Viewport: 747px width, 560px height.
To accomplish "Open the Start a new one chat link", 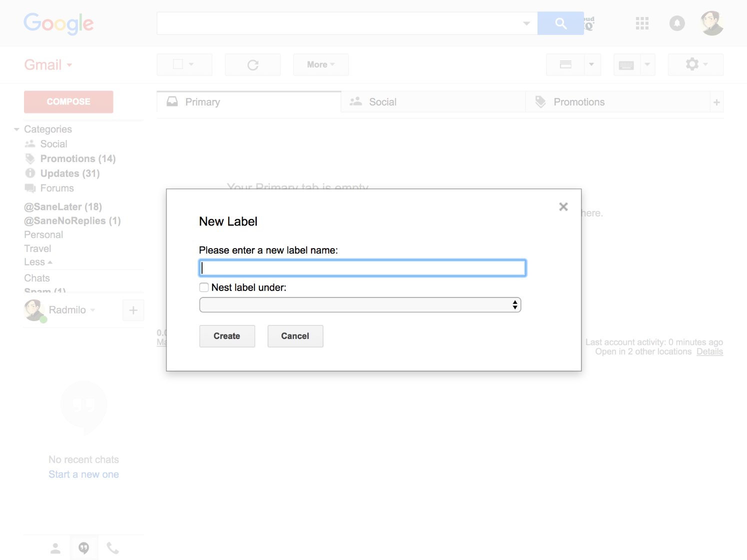I will 83,474.
